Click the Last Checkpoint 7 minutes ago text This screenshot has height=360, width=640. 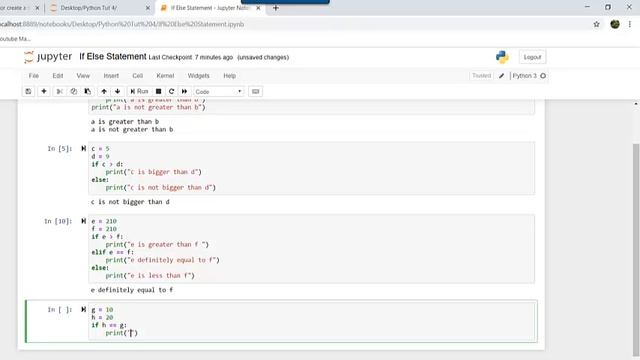[191, 58]
